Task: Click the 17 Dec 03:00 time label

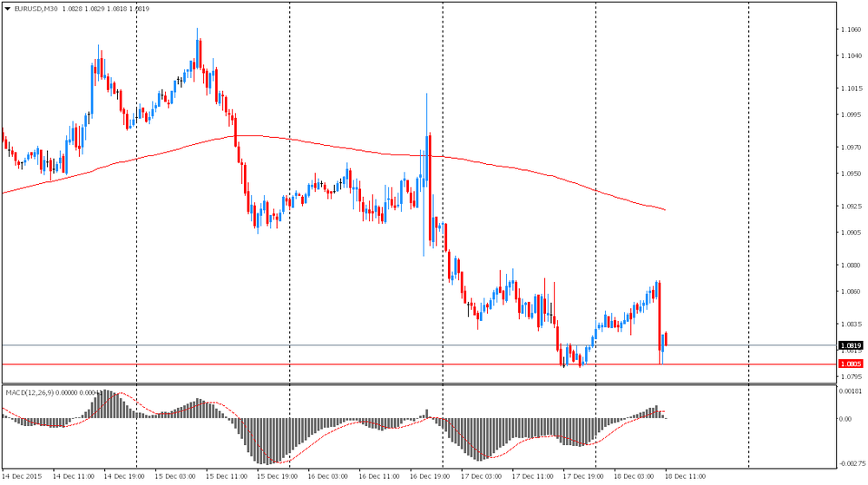Action: [x=482, y=476]
